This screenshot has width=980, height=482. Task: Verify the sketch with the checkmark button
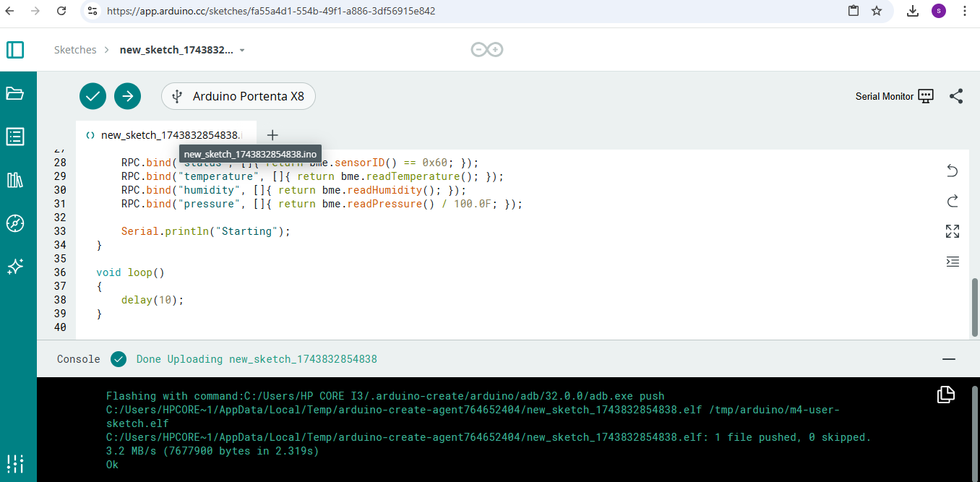93,95
